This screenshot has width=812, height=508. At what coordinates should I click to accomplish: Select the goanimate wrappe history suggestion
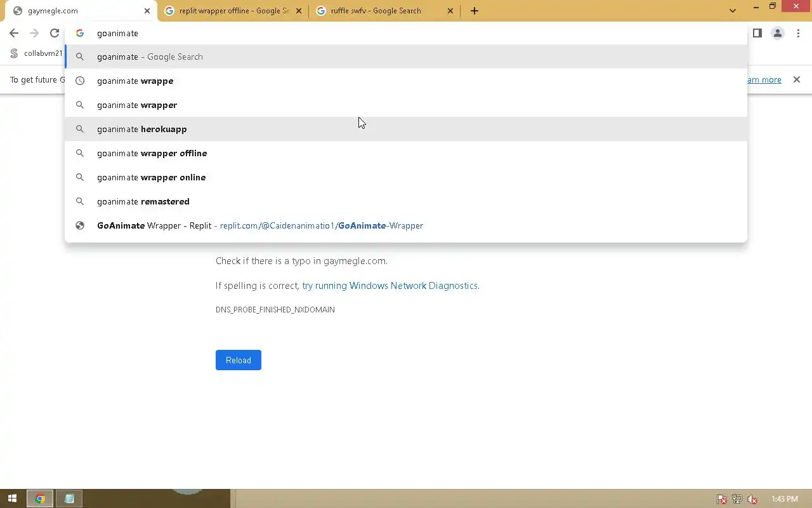[406, 81]
